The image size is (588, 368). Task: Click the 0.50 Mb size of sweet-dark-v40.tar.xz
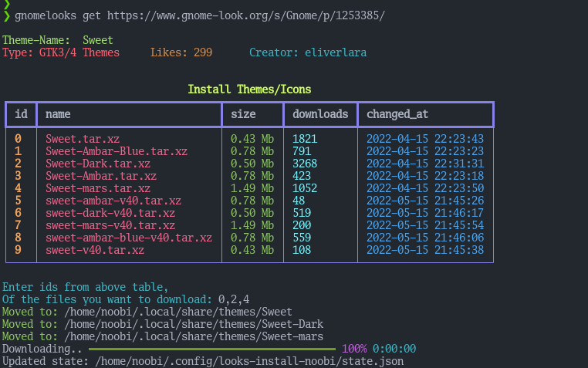point(252,213)
